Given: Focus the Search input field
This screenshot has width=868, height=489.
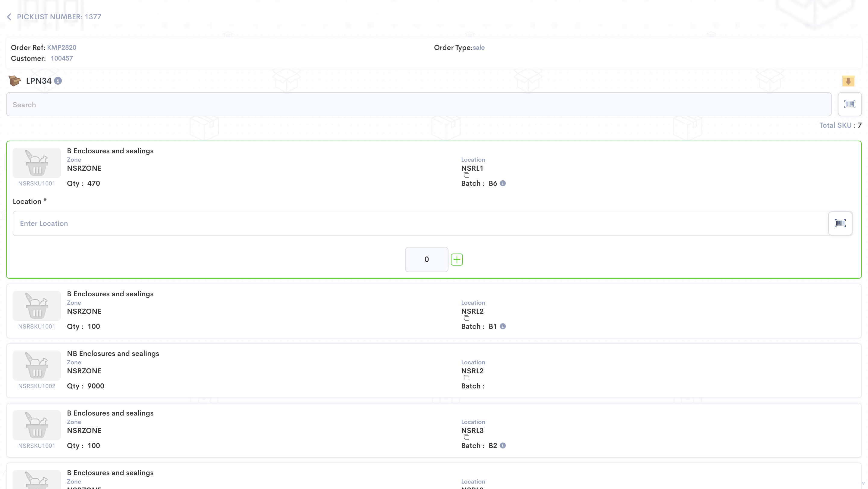Looking at the screenshot, I should (x=419, y=104).
